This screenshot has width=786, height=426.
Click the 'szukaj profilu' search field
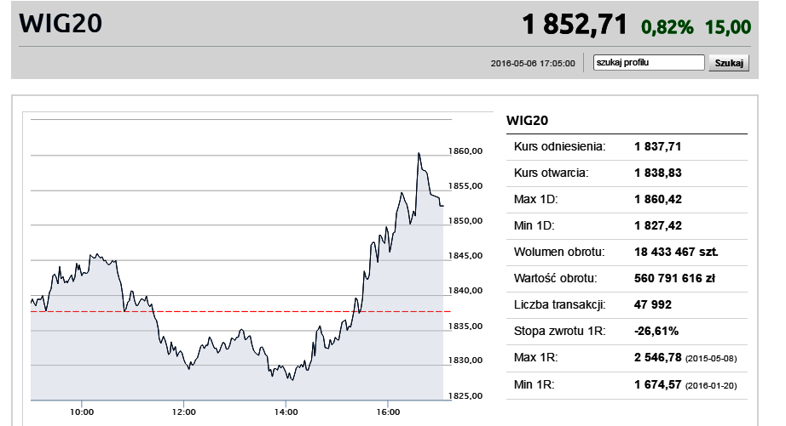[x=649, y=63]
